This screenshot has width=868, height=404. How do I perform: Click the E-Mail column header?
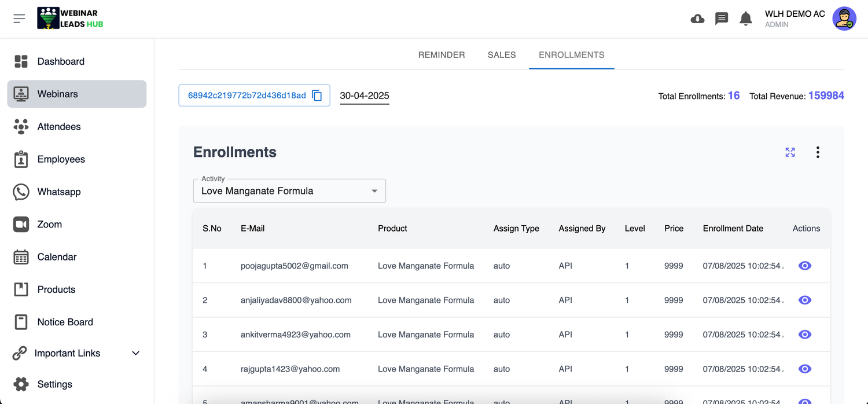click(252, 229)
